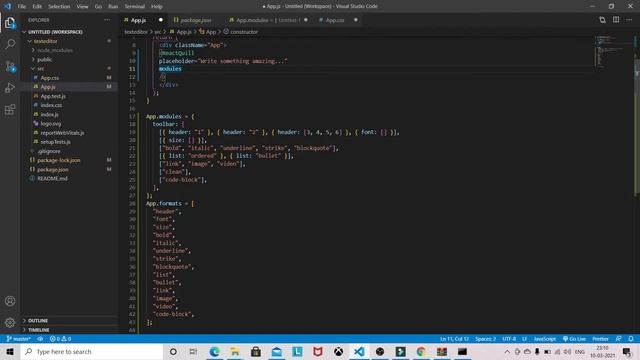This screenshot has width=640, height=360.
Task: Open the Xbox app on taskbar
Action: tap(338, 351)
